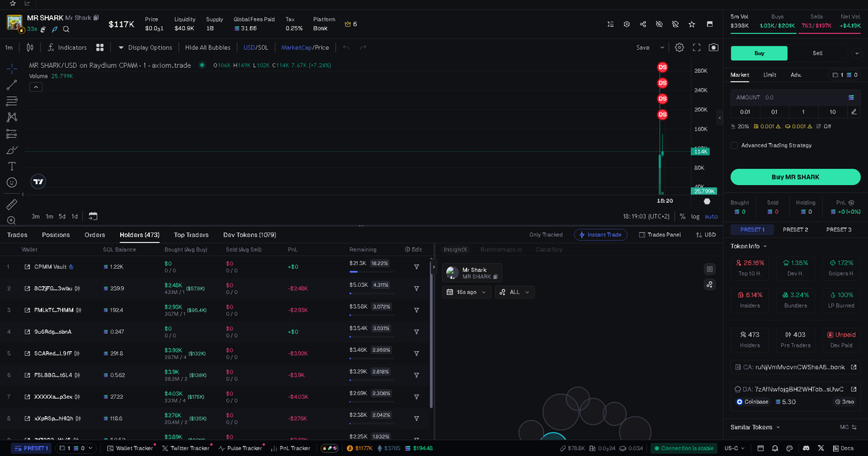
Task: Toggle log scale on chart
Action: click(x=695, y=216)
